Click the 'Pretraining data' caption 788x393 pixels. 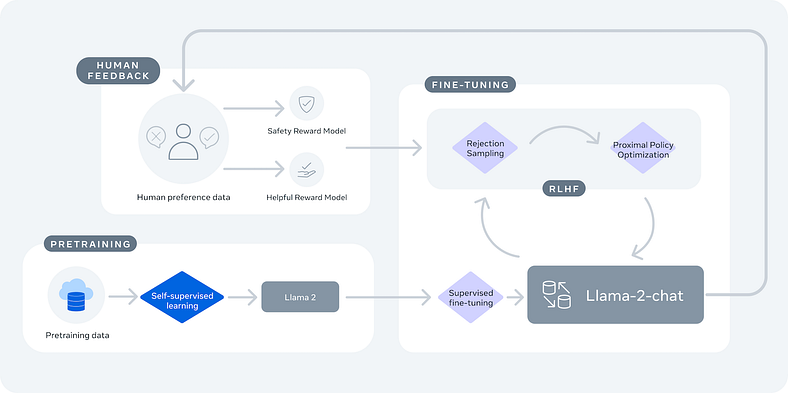pos(77,335)
